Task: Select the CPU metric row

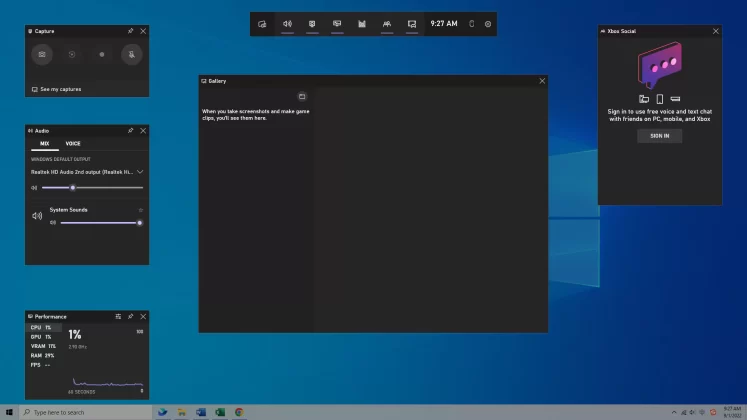Action: coord(43,328)
